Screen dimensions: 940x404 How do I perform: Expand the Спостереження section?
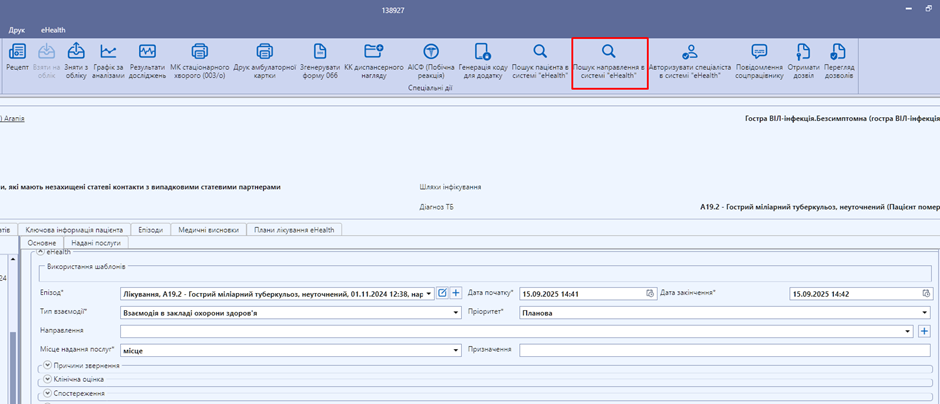pyautogui.click(x=47, y=393)
